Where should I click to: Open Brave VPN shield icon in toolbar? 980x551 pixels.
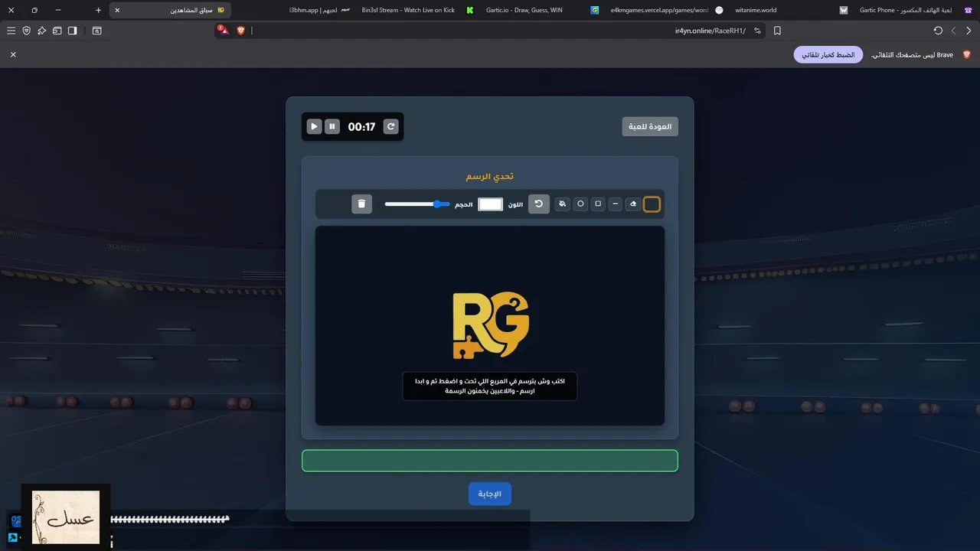[x=27, y=31]
